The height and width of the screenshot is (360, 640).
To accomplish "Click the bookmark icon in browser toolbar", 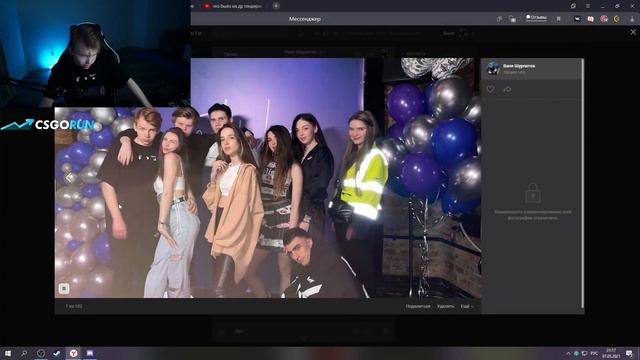I will click(x=558, y=19).
